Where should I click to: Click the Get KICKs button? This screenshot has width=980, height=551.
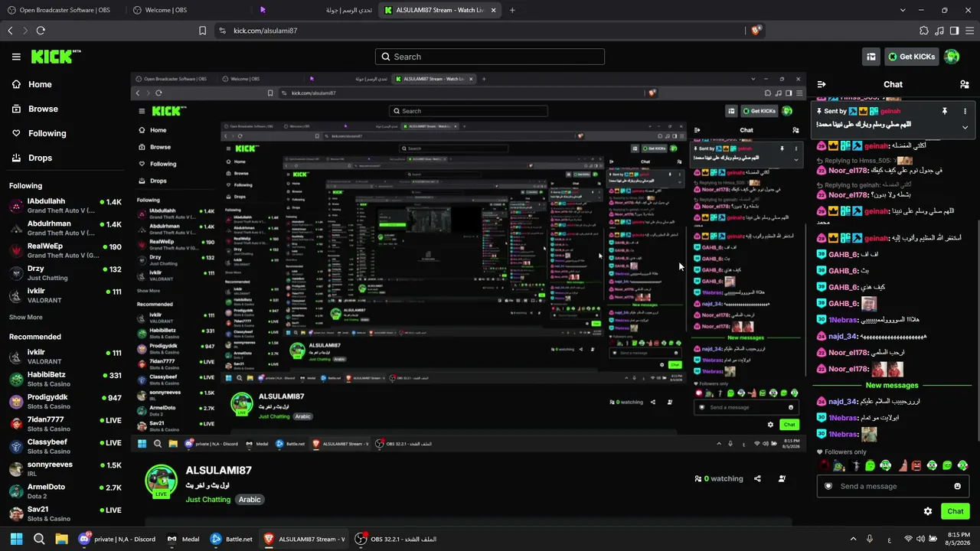[x=911, y=57]
